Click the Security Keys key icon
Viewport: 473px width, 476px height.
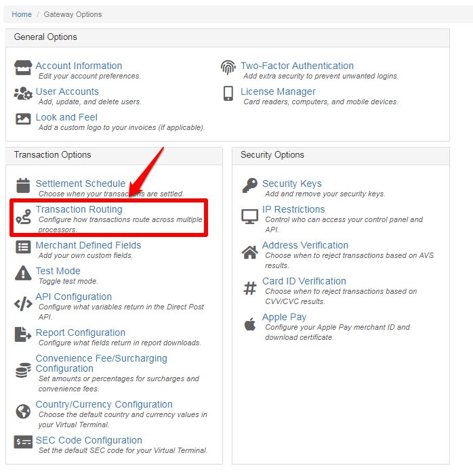pos(250,185)
